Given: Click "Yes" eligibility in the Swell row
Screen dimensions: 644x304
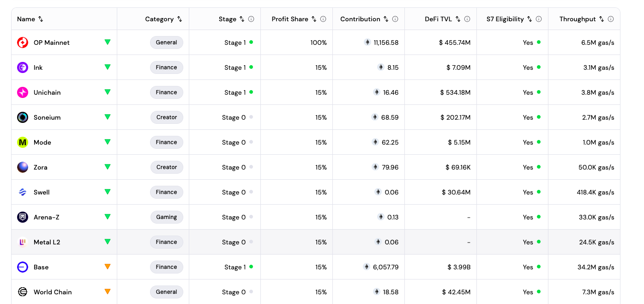Looking at the screenshot, I should tap(528, 192).
